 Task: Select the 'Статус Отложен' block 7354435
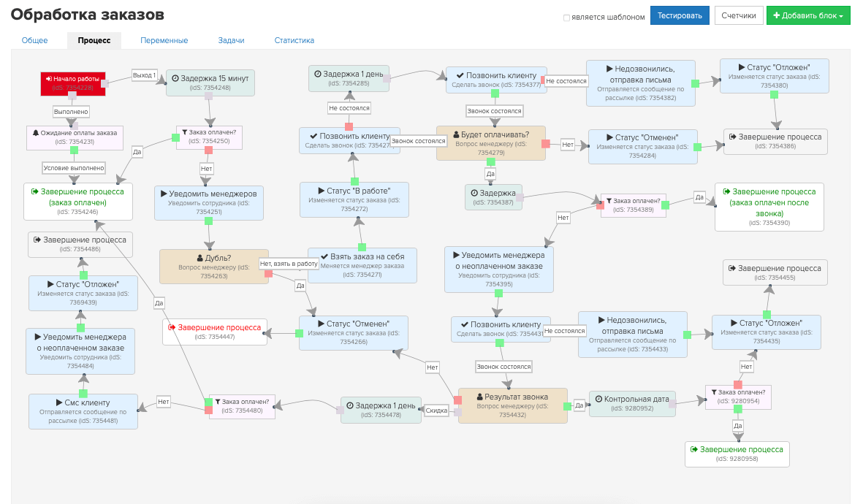click(767, 332)
